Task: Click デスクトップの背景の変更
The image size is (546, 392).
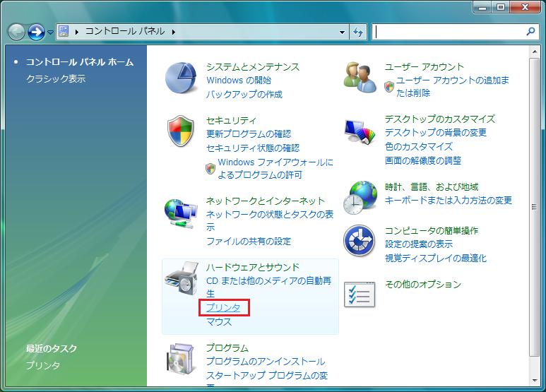Action: 436,133
